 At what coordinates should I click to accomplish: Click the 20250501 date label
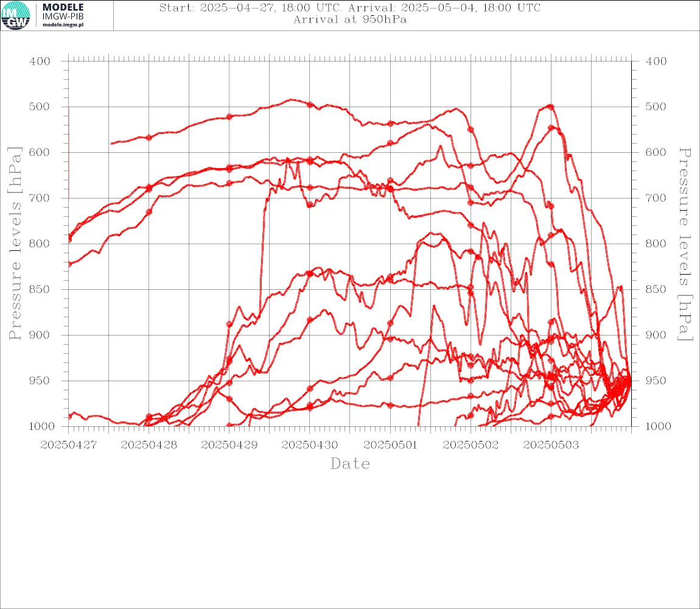coord(390,445)
